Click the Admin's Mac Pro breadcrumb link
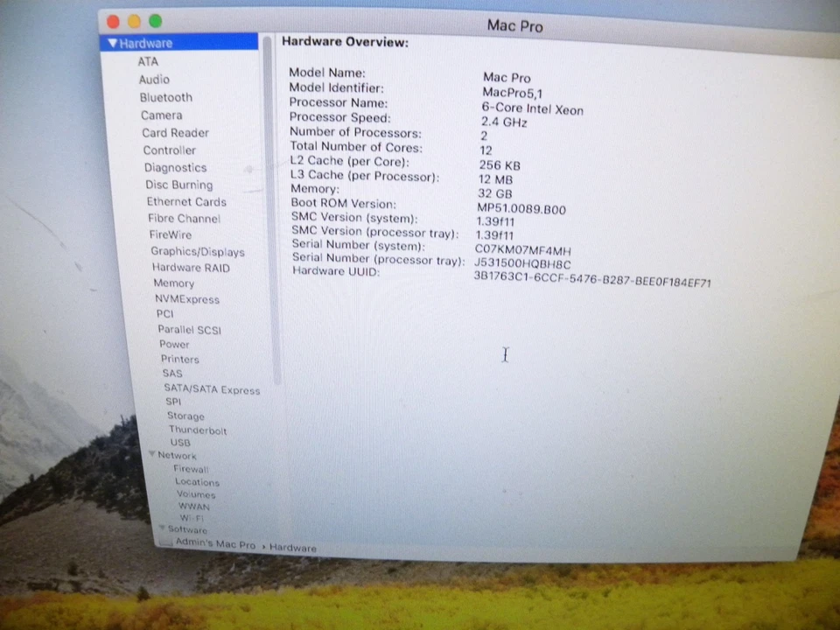Viewport: 840px width, 630px height. [214, 544]
